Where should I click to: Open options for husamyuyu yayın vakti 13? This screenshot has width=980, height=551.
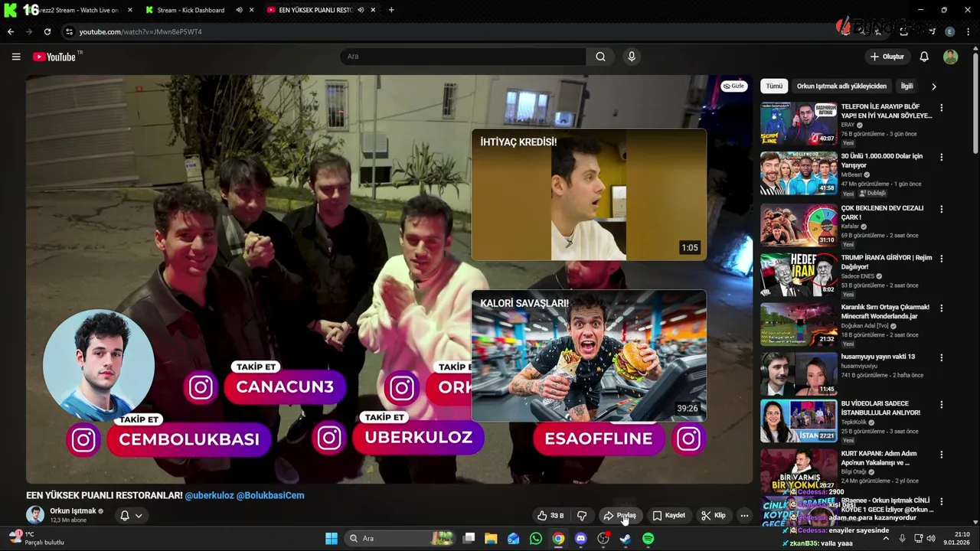(941, 357)
